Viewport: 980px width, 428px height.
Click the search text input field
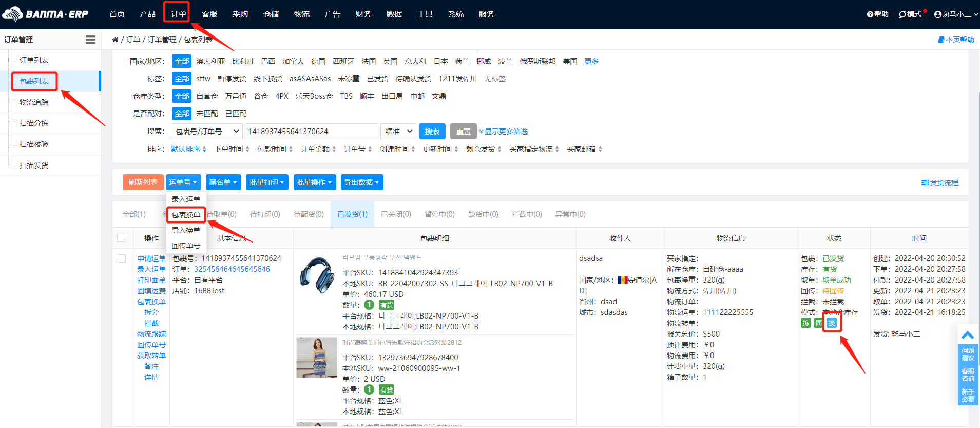[312, 132]
